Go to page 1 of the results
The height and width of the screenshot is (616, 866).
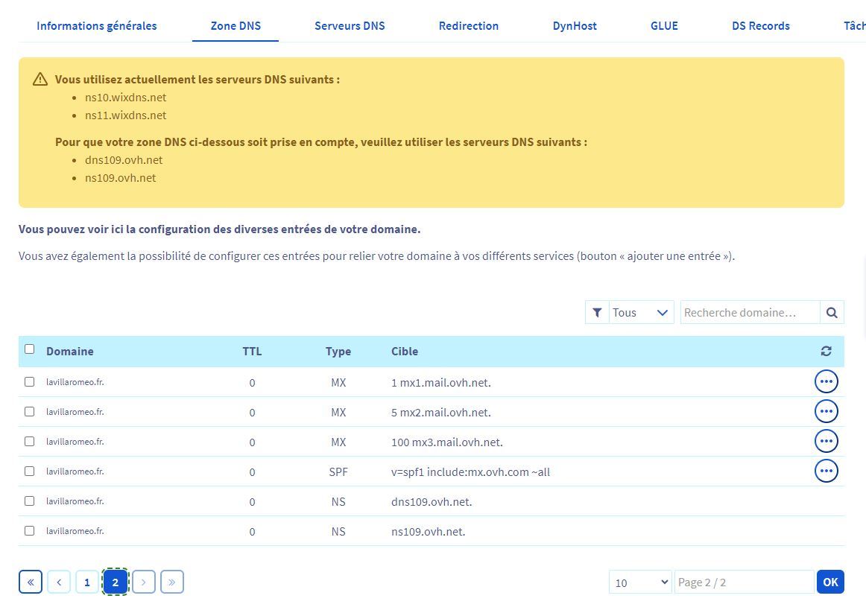click(x=87, y=582)
